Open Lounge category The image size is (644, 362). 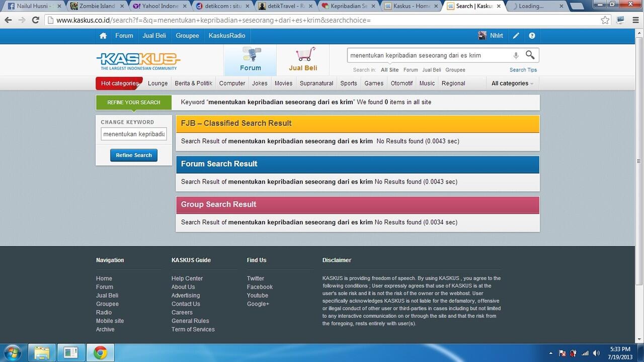158,83
